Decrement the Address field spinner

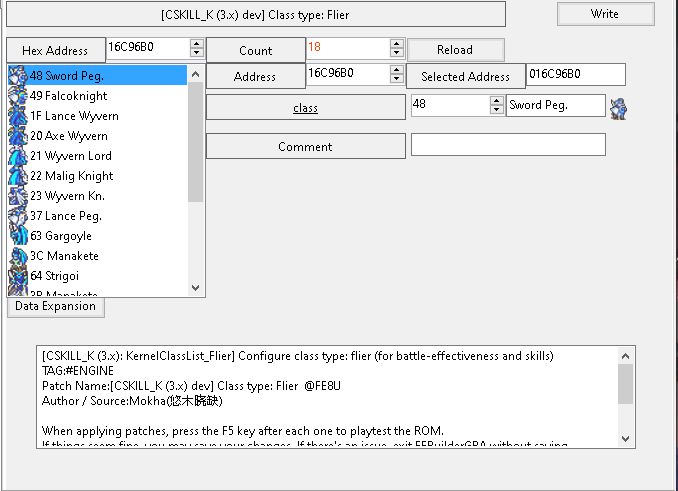(x=397, y=78)
